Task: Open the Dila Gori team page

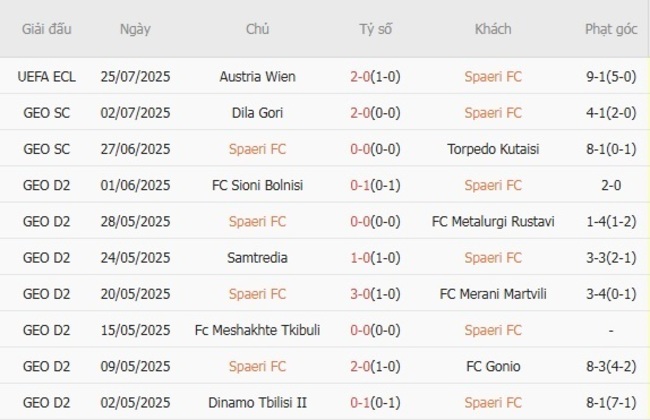Action: coord(257,112)
